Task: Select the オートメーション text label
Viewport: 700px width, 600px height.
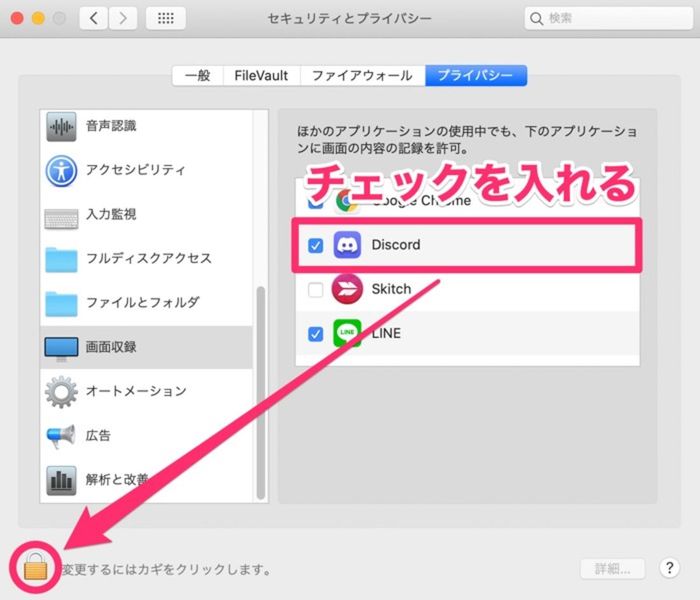Action: (x=136, y=391)
